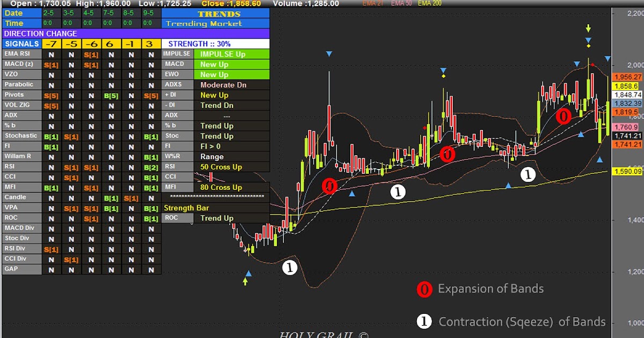Click the IMPULSE Up trend status

click(231, 54)
